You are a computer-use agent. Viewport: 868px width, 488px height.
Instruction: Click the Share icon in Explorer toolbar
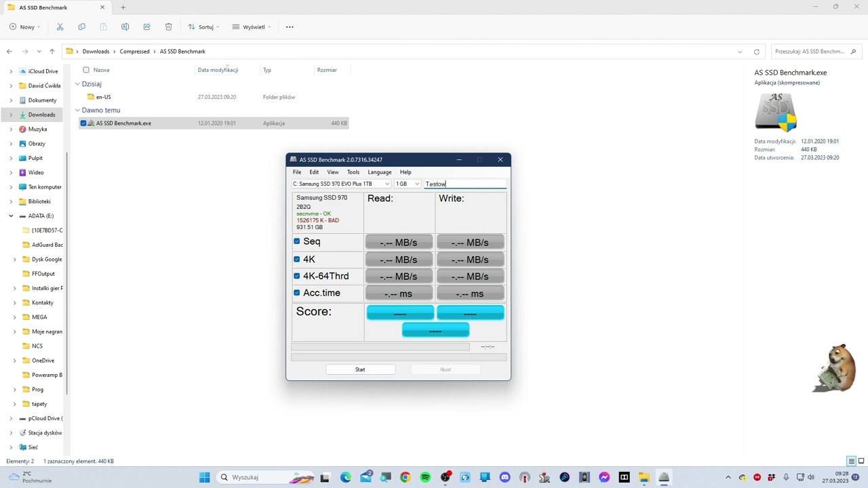146,26
